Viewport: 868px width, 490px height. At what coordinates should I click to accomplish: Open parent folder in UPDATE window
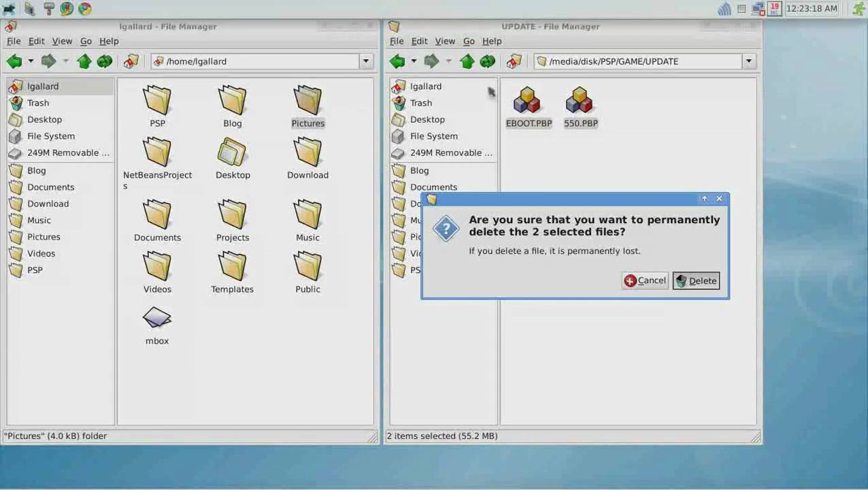[x=467, y=61]
